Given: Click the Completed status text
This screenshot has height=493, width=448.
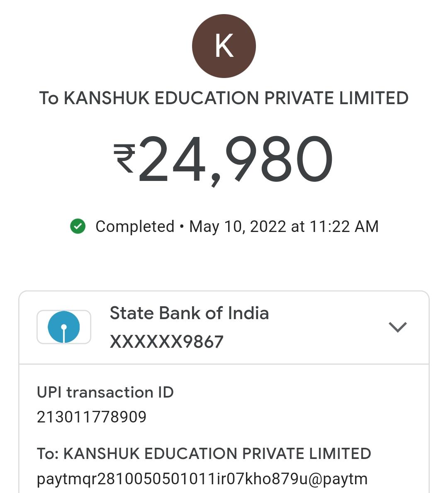Looking at the screenshot, I should [x=134, y=227].
